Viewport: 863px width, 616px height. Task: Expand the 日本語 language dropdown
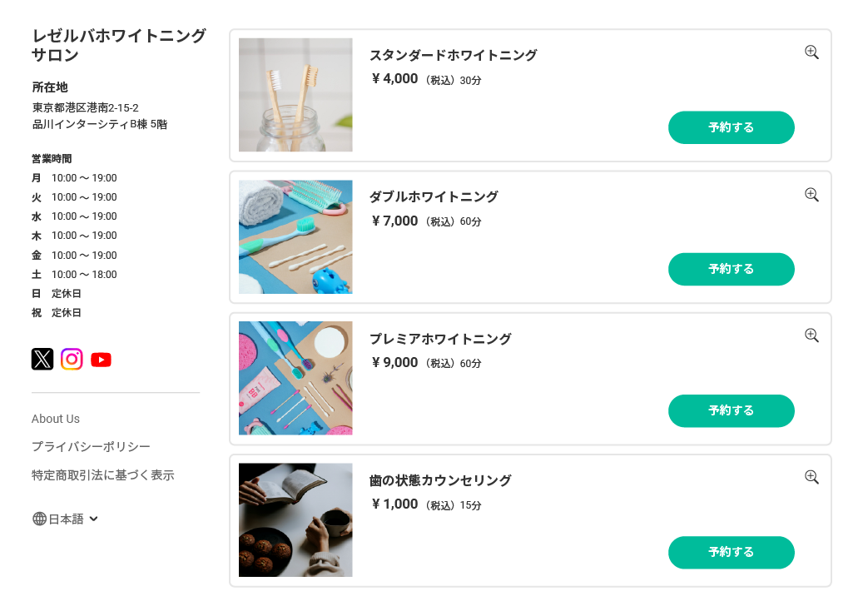[x=93, y=519]
